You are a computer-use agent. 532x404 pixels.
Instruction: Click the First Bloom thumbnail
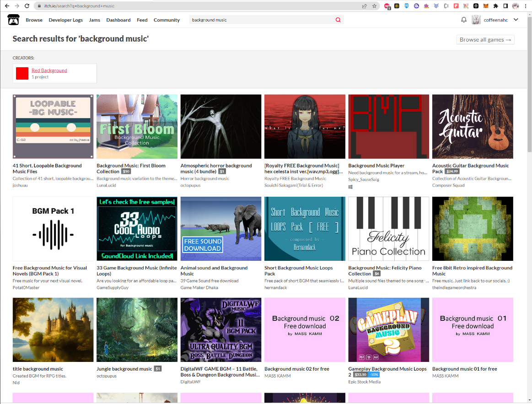tap(137, 127)
